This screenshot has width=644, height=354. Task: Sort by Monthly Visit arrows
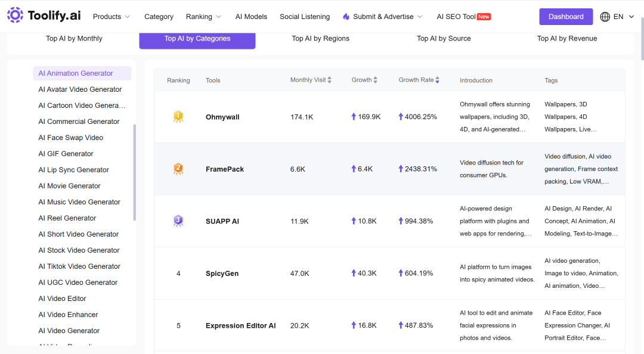pyautogui.click(x=329, y=80)
